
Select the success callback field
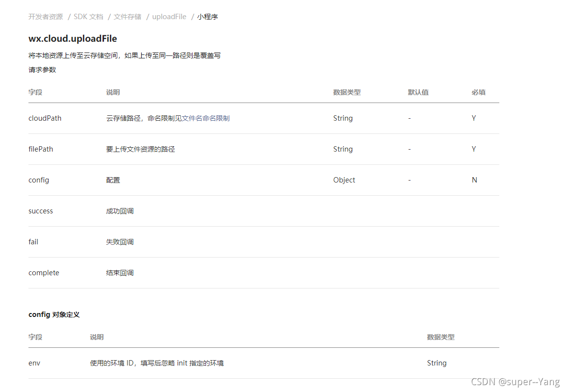(41, 210)
